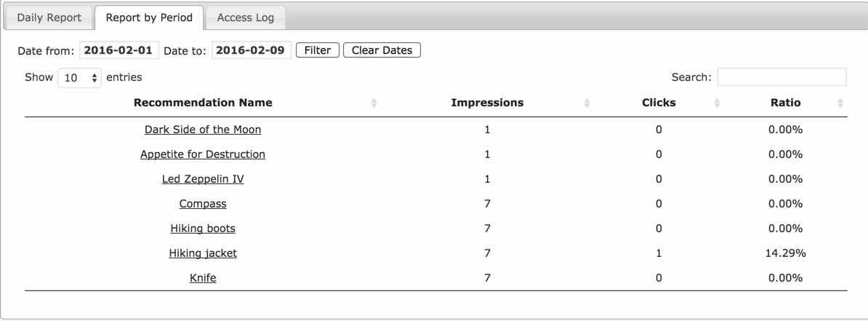This screenshot has width=868, height=321.
Task: Click the Date to input field
Action: 252,50
